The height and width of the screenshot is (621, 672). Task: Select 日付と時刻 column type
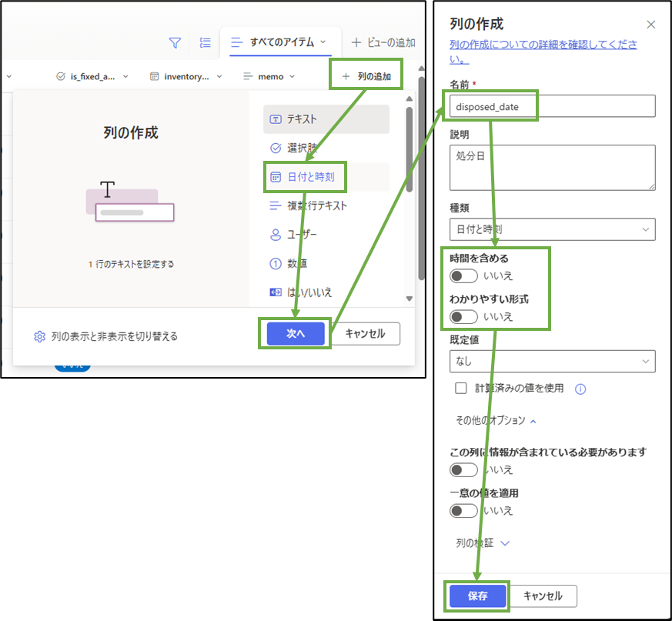click(x=326, y=176)
